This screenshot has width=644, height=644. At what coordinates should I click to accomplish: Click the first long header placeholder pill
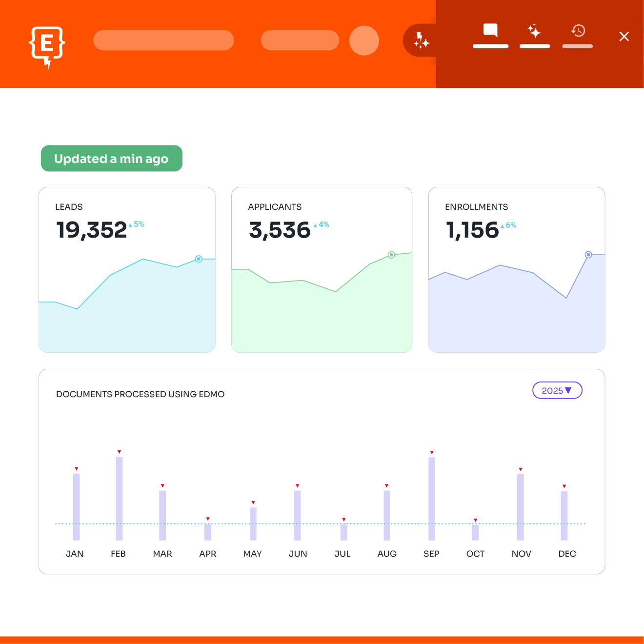pyautogui.click(x=163, y=40)
